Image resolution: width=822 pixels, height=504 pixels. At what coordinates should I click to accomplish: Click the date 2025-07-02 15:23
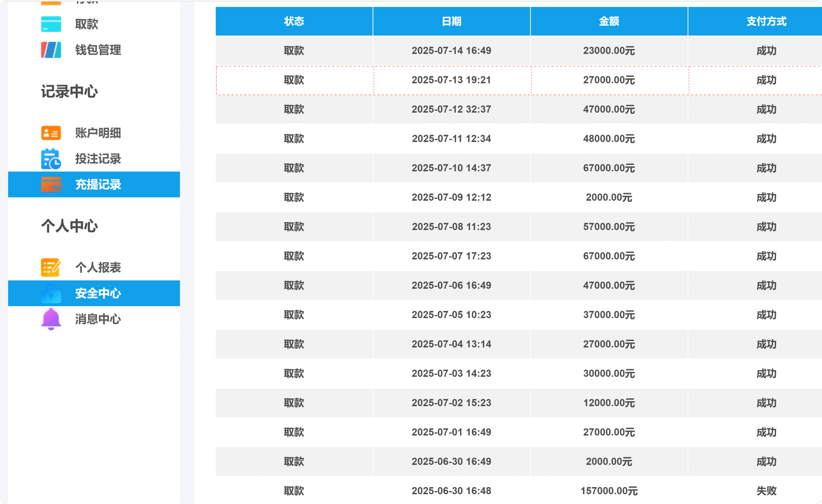[x=451, y=403]
